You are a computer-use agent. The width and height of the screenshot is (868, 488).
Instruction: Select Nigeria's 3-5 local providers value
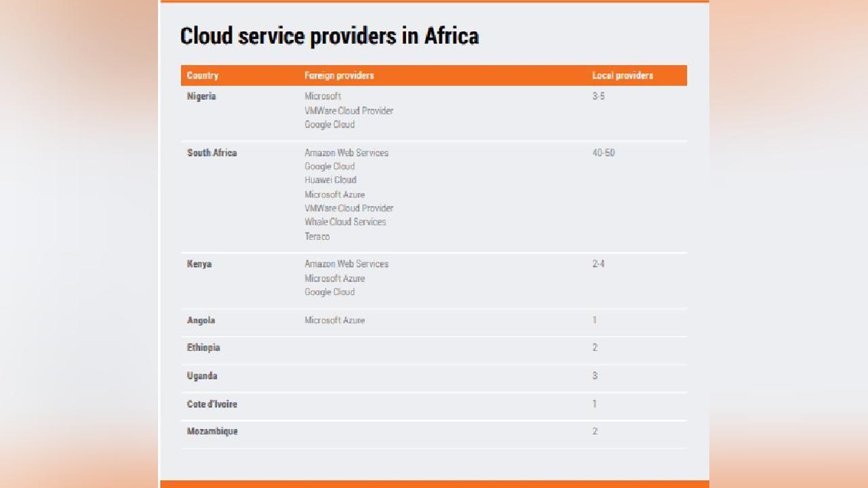point(598,96)
